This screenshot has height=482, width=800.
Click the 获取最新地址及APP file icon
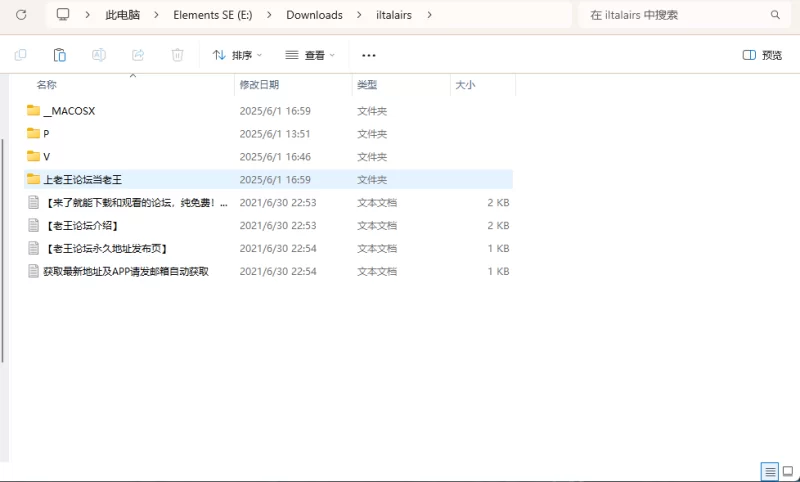(x=34, y=271)
